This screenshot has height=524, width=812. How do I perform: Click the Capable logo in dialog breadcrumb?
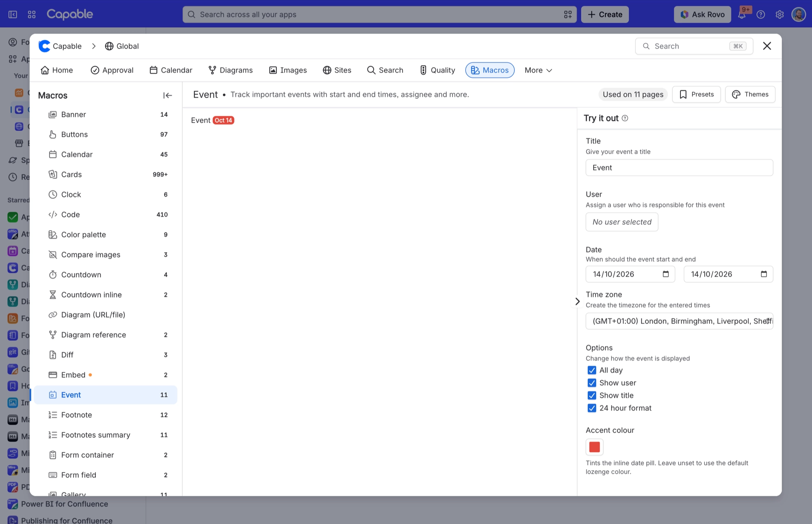point(44,46)
